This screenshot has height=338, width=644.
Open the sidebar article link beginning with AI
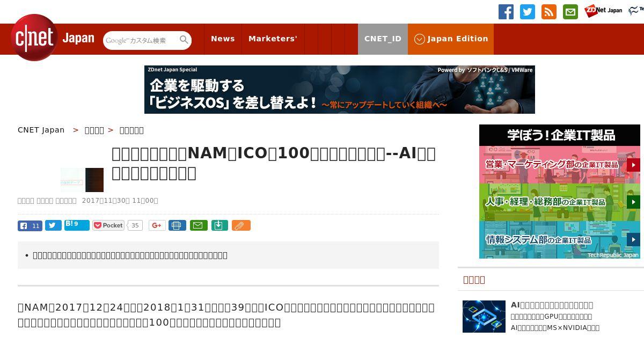552,305
